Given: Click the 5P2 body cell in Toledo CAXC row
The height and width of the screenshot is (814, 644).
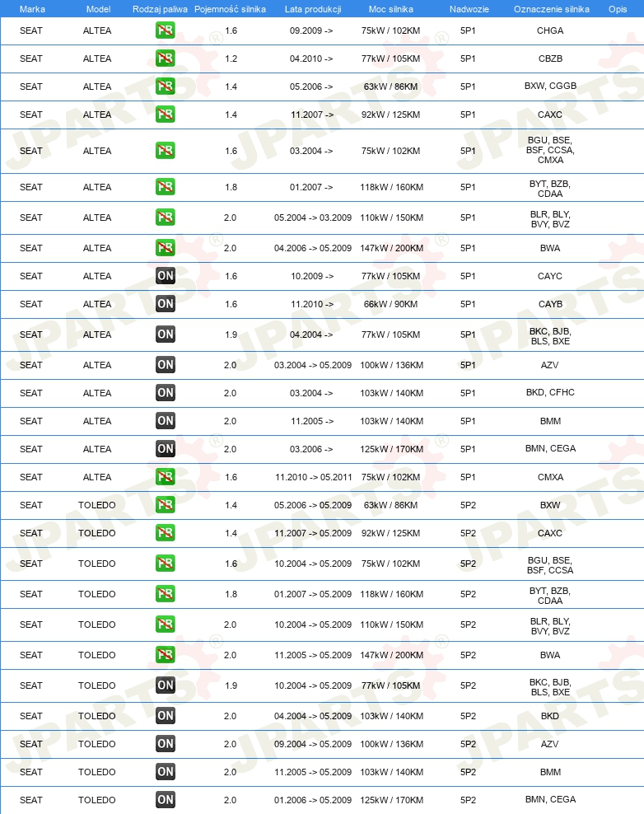Looking at the screenshot, I should point(468,533).
